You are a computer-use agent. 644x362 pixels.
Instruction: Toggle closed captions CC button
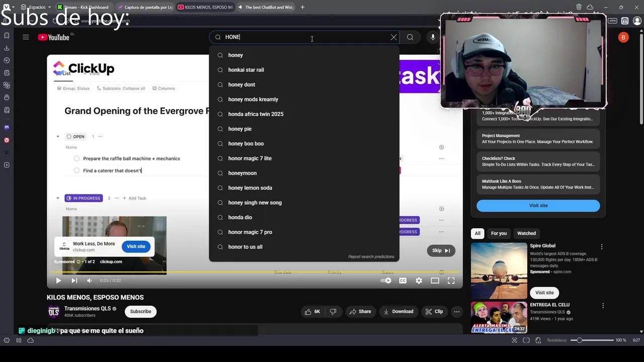(403, 281)
